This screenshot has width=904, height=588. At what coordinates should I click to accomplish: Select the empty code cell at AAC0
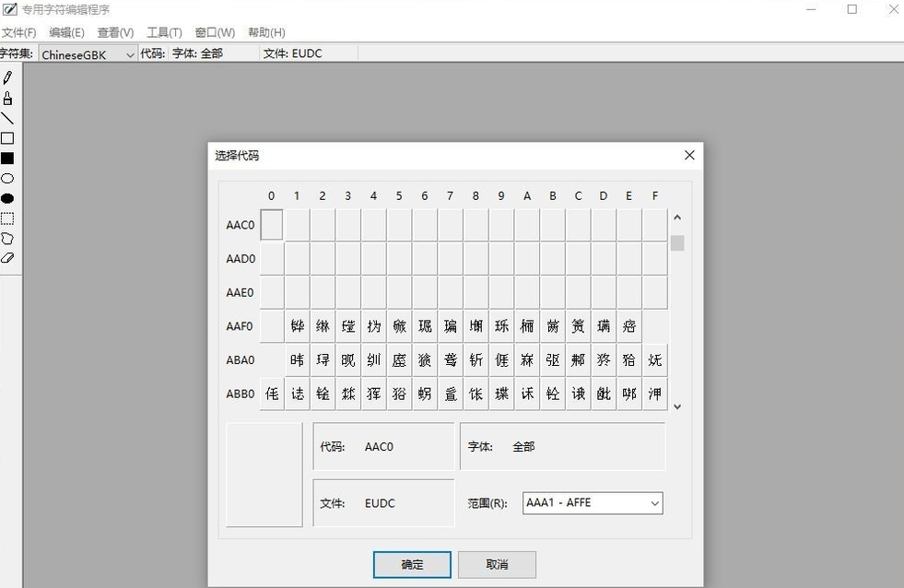[x=271, y=224]
